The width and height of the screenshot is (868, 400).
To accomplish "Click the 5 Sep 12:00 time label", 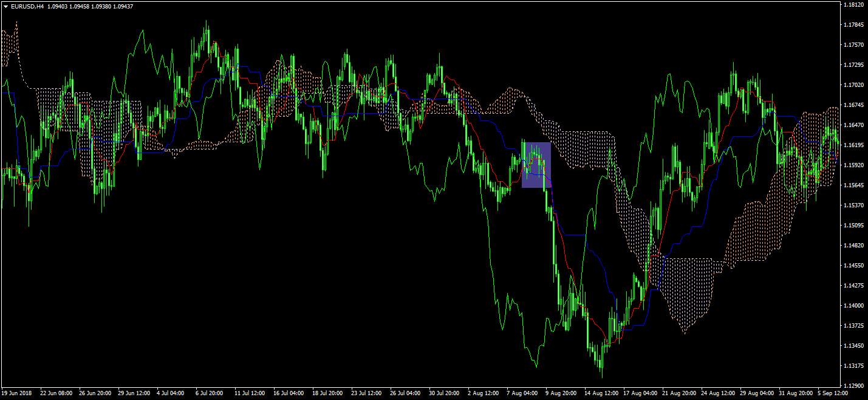I will pyautogui.click(x=833, y=393).
